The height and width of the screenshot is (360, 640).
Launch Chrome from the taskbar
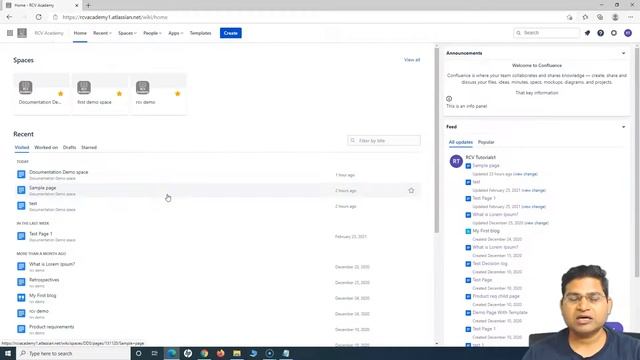204,353
